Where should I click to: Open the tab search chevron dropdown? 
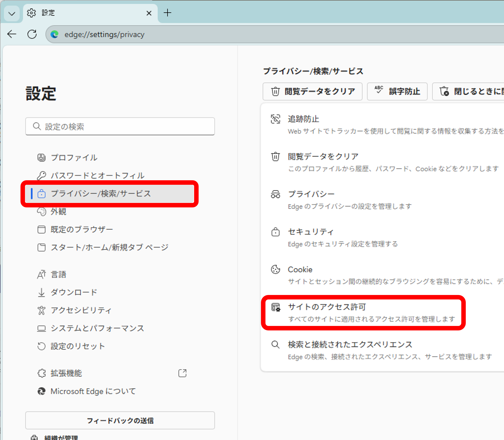pyautogui.click(x=12, y=13)
